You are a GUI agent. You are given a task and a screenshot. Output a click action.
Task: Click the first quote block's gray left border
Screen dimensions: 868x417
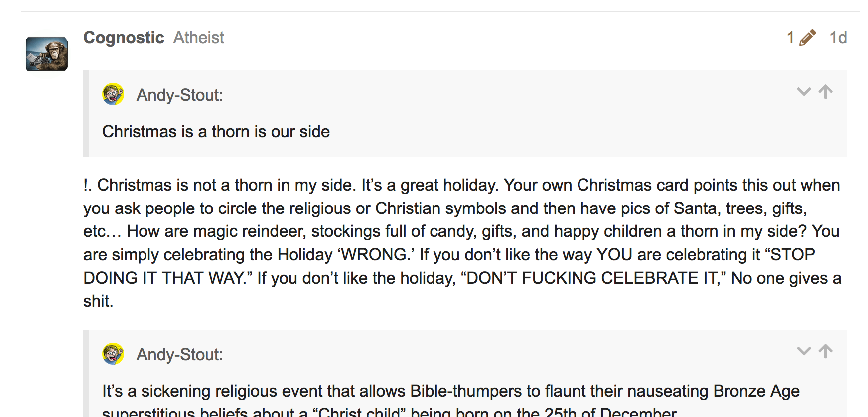click(86, 113)
